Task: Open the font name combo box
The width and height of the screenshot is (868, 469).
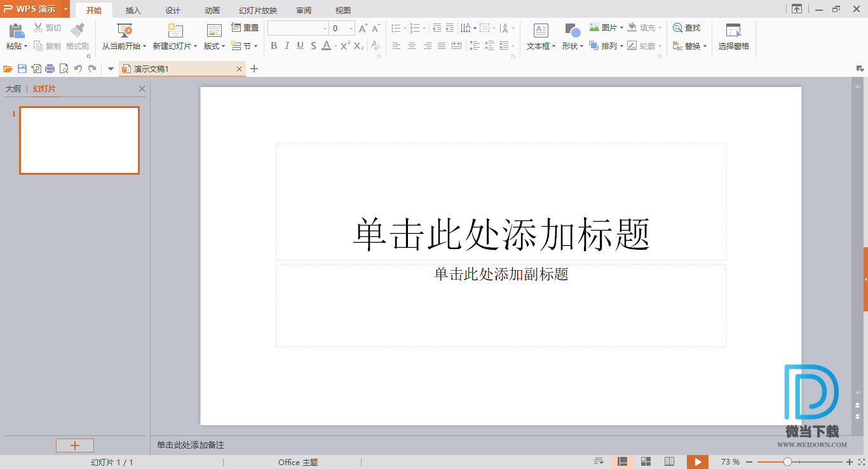Action: coord(298,29)
